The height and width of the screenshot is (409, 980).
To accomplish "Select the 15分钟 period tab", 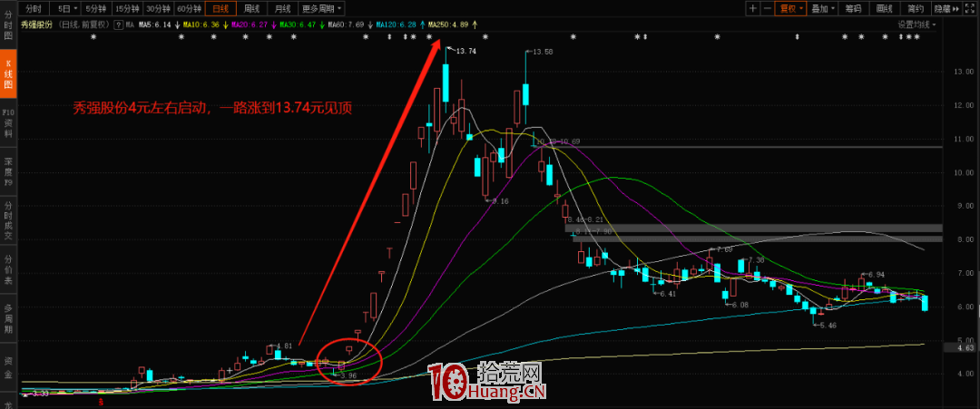I will tap(126, 9).
